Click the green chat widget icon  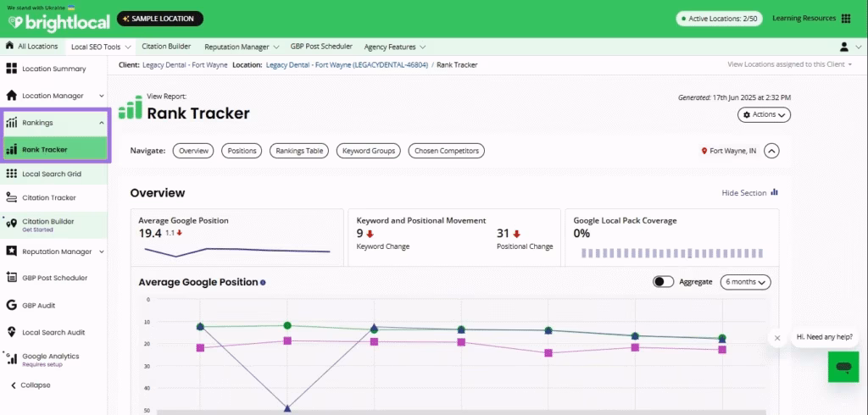pos(843,367)
